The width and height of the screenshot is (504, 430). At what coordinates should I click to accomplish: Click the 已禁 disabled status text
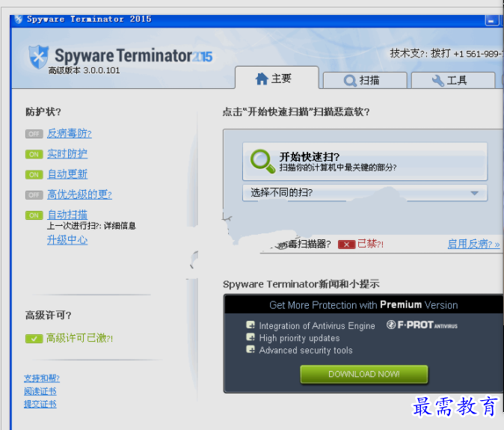point(370,244)
